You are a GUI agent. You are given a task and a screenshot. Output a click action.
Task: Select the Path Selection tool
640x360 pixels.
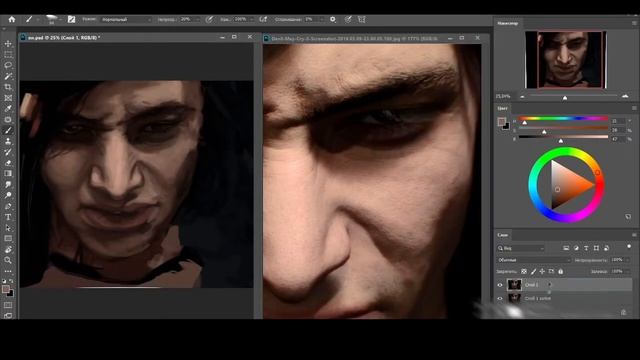(8, 228)
